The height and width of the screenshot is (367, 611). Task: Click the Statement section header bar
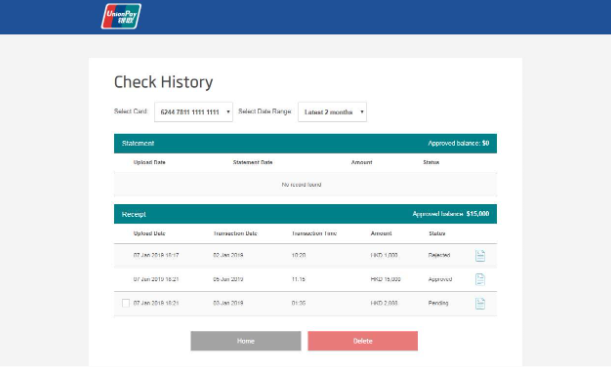pos(305,143)
